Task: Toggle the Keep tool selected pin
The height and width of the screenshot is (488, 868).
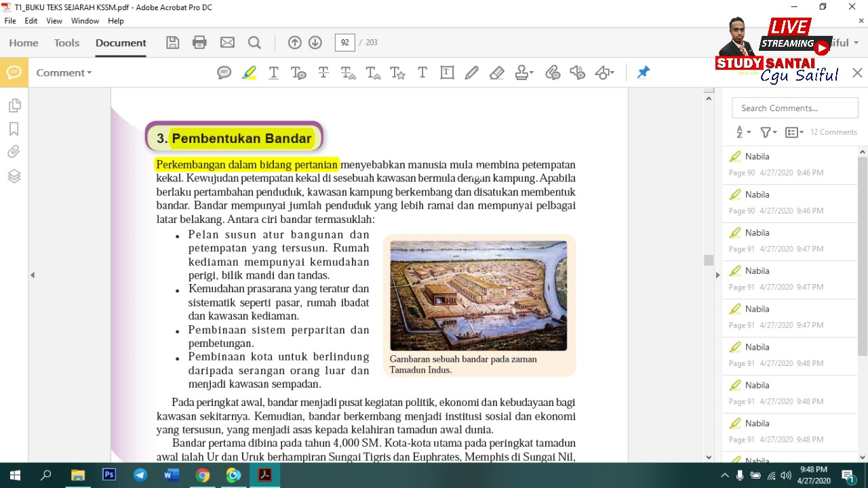Action: [643, 73]
